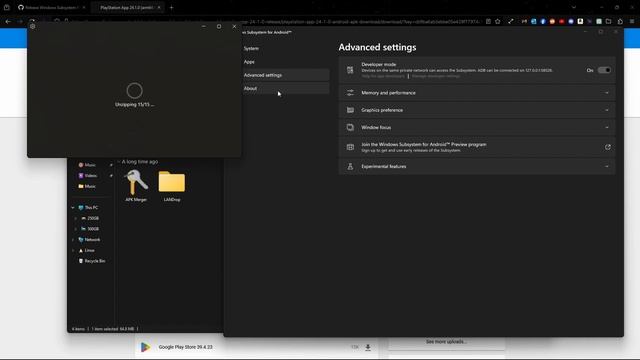The image size is (640, 360).
Task: Click the reader view icon in address bar
Action: 488,22
